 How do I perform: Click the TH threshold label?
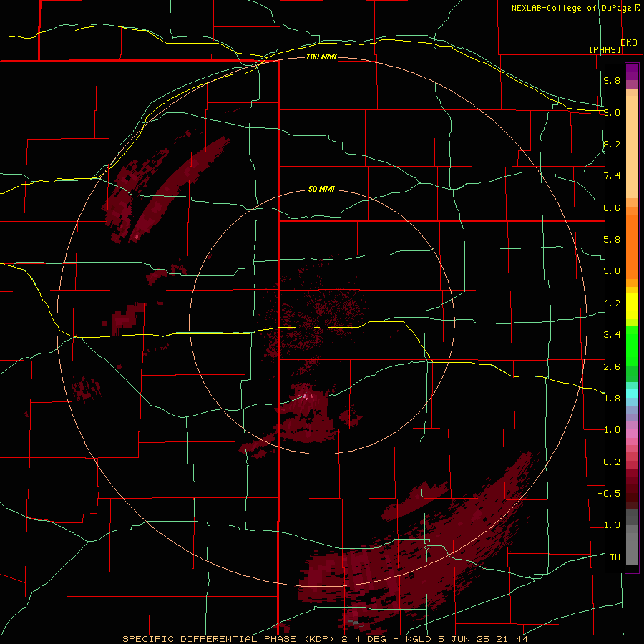(x=615, y=557)
